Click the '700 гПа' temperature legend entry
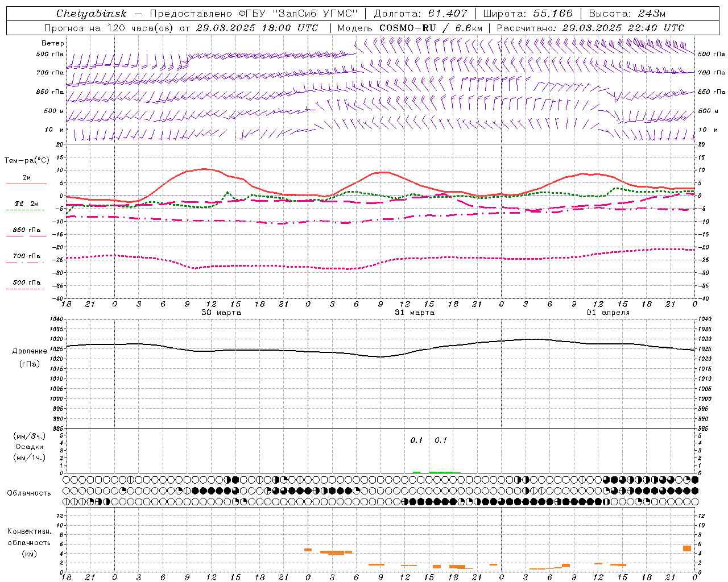 [26, 256]
